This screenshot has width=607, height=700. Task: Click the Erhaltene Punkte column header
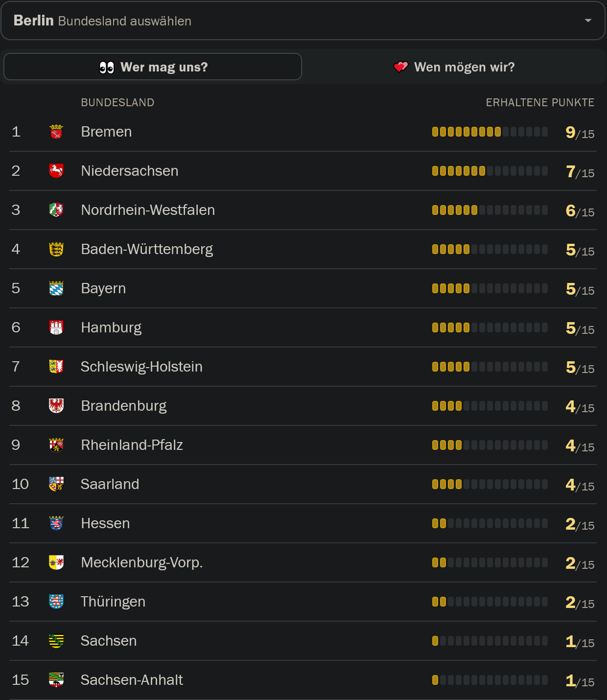pyautogui.click(x=540, y=102)
